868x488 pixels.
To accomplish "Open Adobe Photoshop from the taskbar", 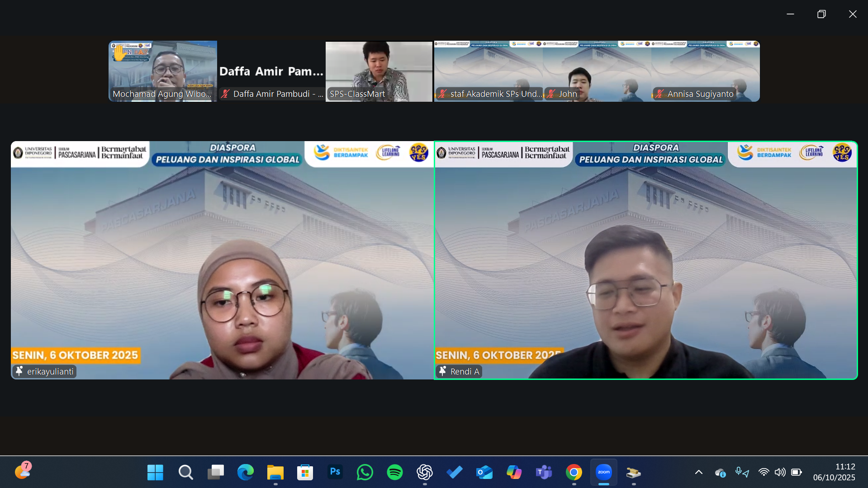I will tap(335, 472).
